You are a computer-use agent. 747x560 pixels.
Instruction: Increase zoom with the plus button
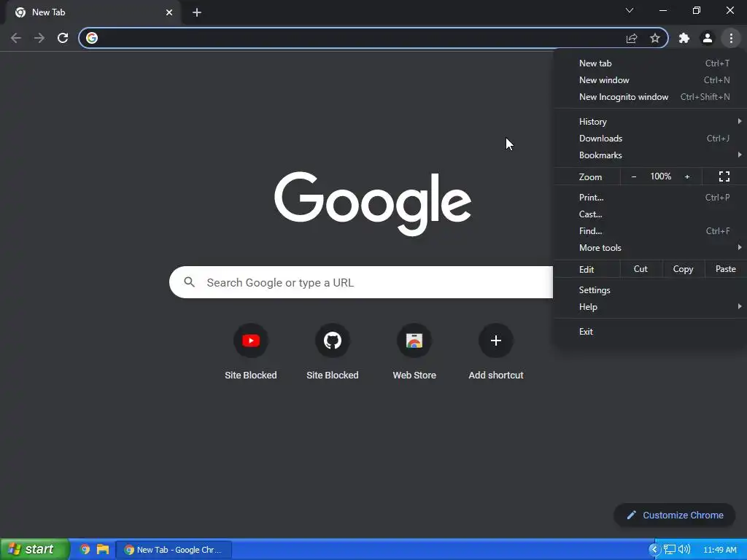pos(687,176)
